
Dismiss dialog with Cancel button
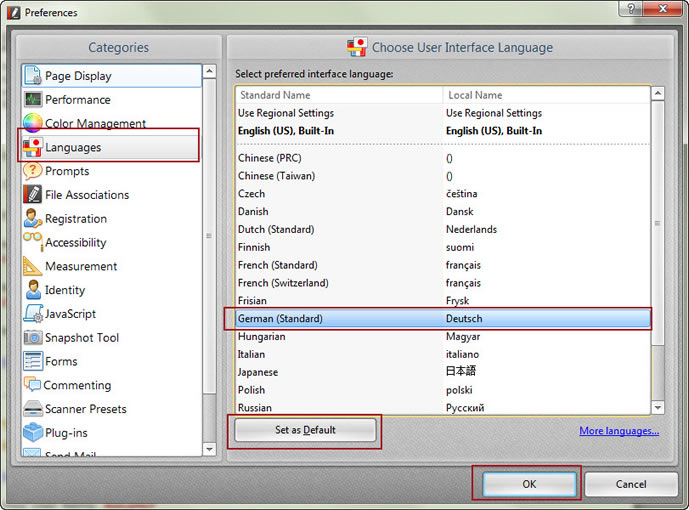[x=631, y=484]
